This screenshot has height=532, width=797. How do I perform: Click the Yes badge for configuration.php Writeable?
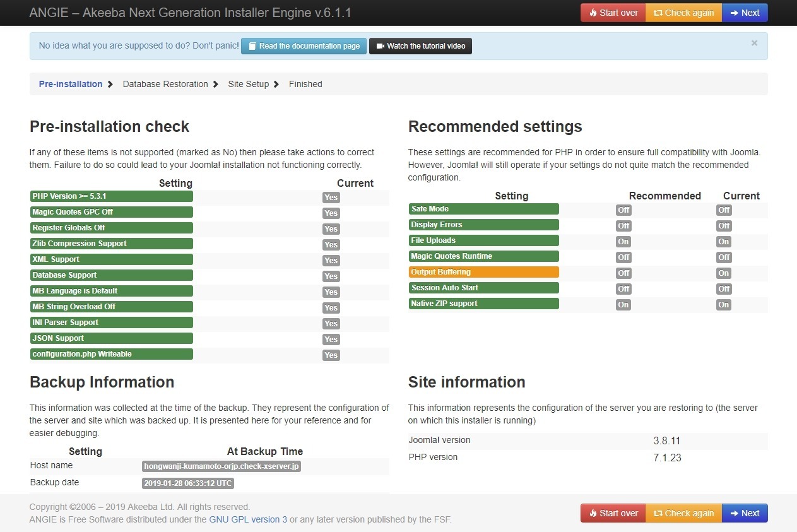click(331, 355)
